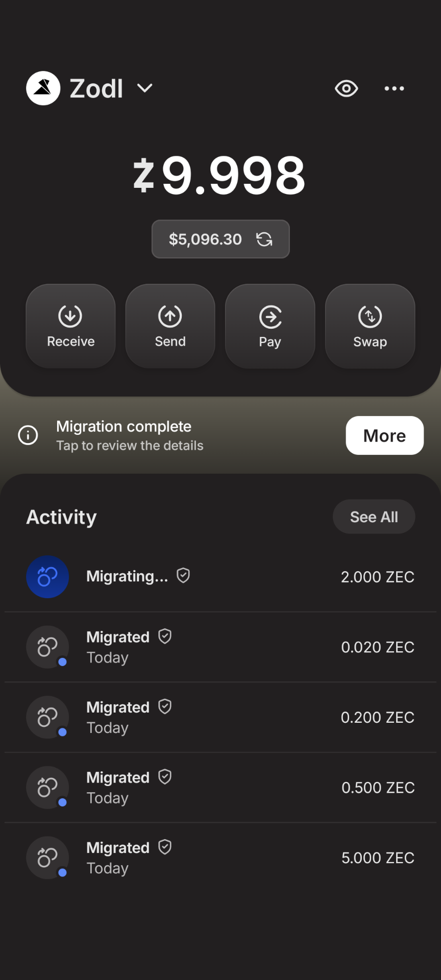Viewport: 441px width, 980px height.
Task: Open the Migrated 0.020 ZEC entry
Action: [220, 647]
